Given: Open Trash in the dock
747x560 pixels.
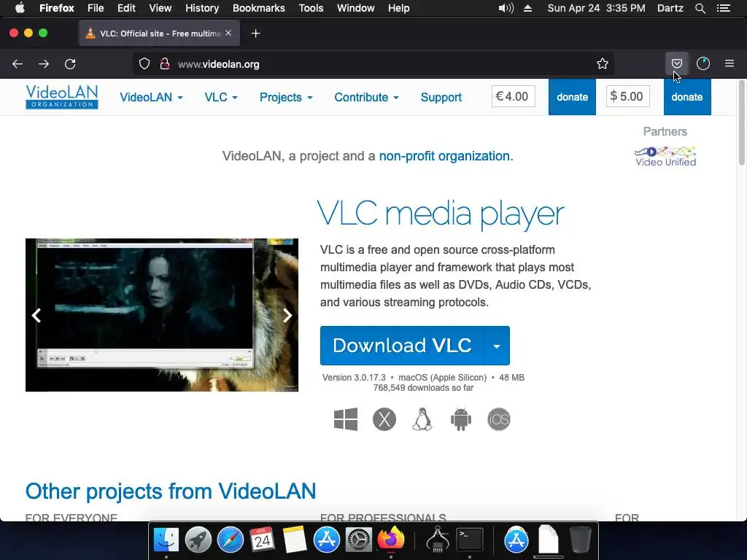Looking at the screenshot, I should coord(580,540).
